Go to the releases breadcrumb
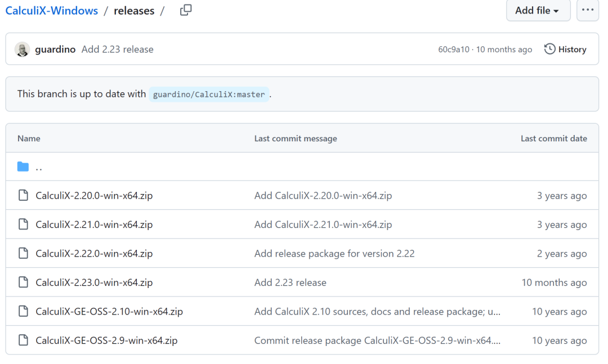 tap(134, 11)
